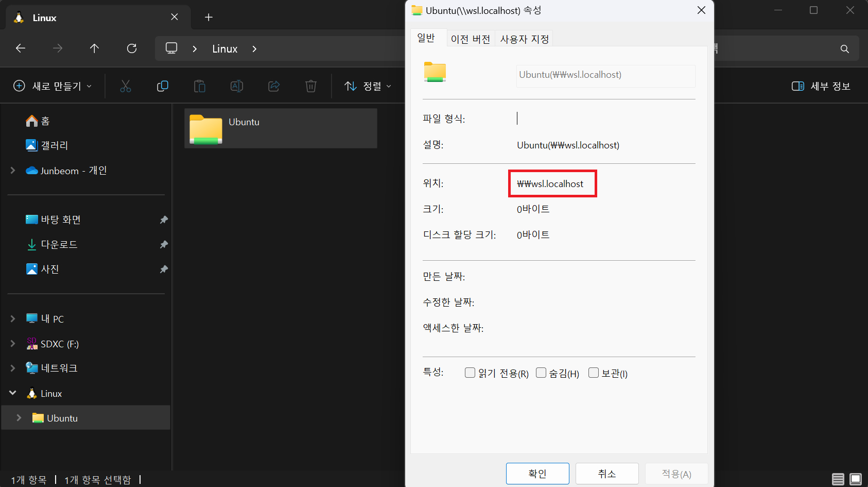Click Linux breadcrumb in address bar

pos(225,49)
